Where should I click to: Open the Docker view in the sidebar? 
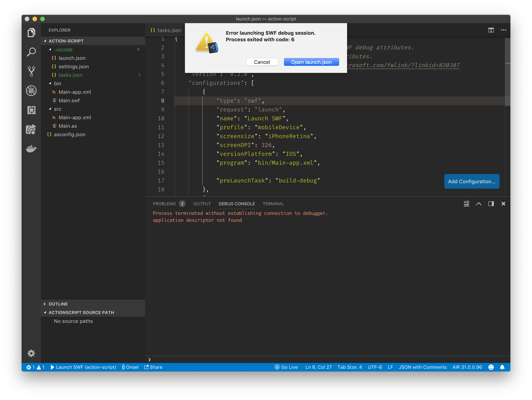tap(31, 149)
